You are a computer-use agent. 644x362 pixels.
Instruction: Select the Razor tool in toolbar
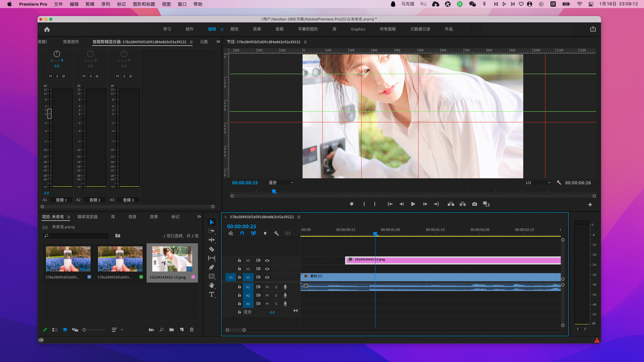coord(211,249)
